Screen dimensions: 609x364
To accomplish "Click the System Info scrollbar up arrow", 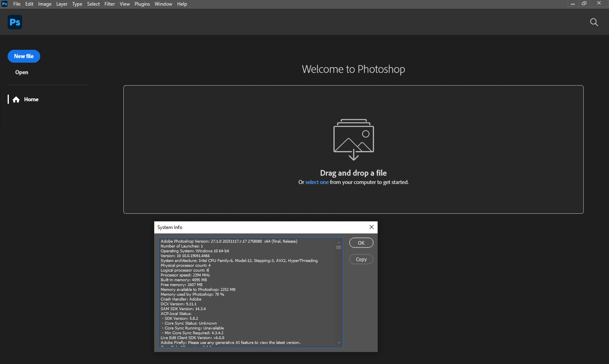I will [339, 242].
